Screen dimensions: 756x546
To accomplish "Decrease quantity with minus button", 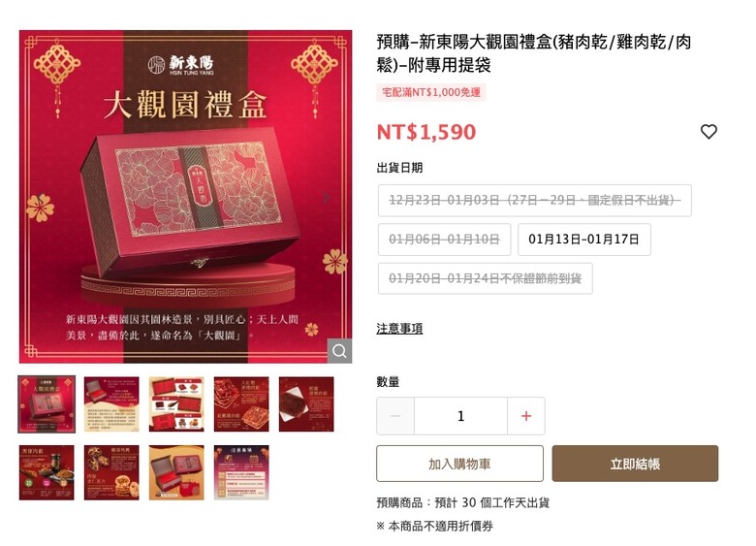I will 395,416.
